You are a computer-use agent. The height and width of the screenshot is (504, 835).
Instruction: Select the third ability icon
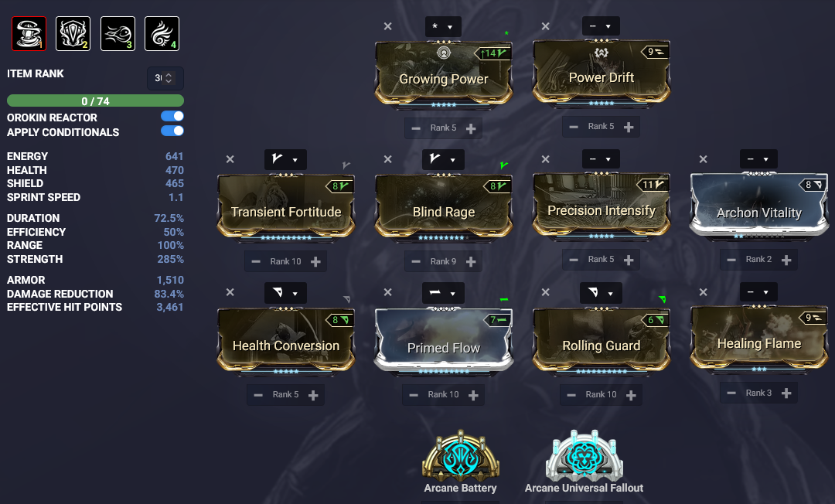point(118,33)
